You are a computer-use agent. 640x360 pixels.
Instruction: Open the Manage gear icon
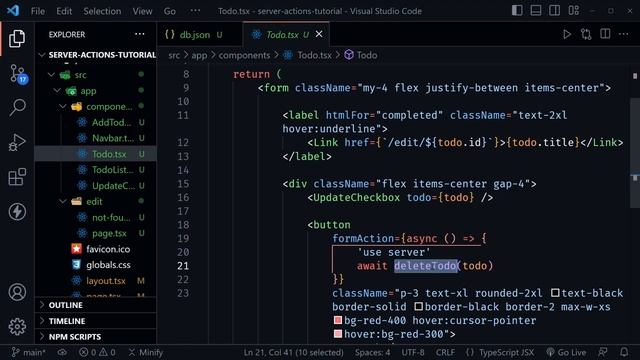[17, 326]
